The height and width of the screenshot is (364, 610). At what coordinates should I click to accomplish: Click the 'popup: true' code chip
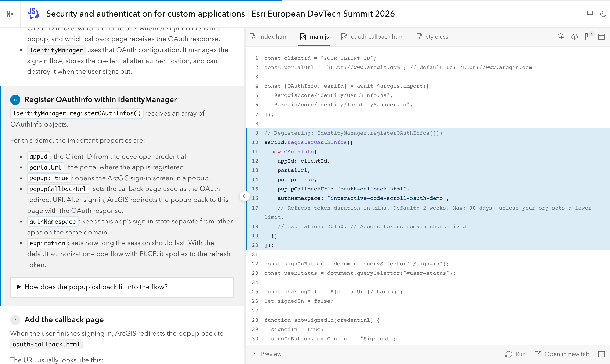tap(49, 178)
